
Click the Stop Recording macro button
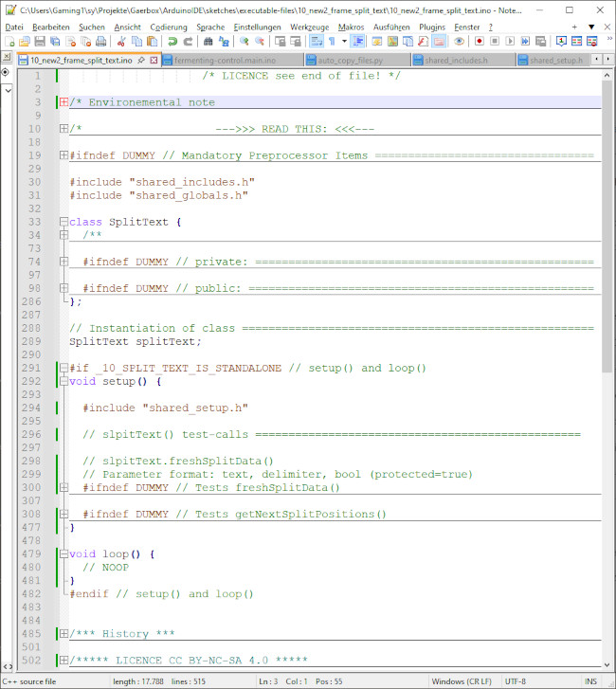pyautogui.click(x=495, y=42)
